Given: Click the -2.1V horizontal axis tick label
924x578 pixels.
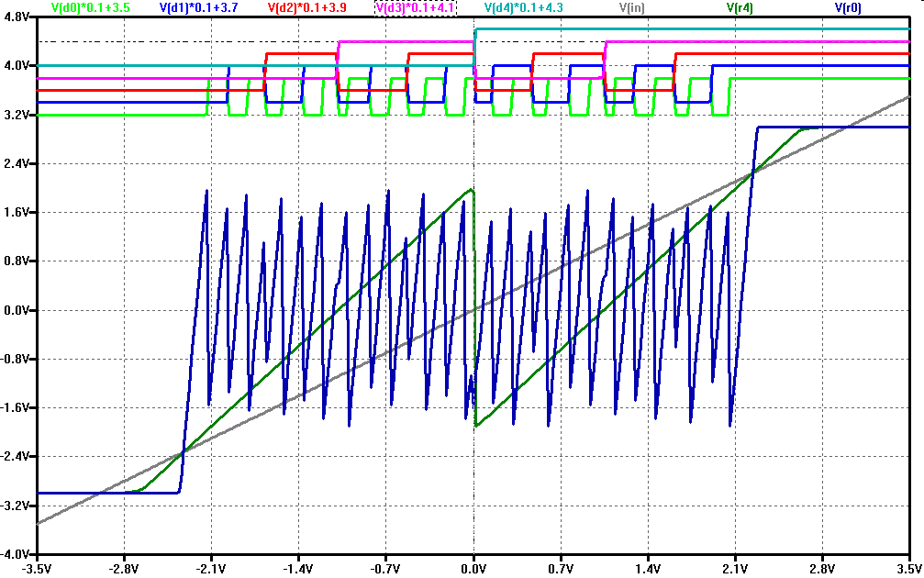Looking at the screenshot, I should pyautogui.click(x=211, y=568).
